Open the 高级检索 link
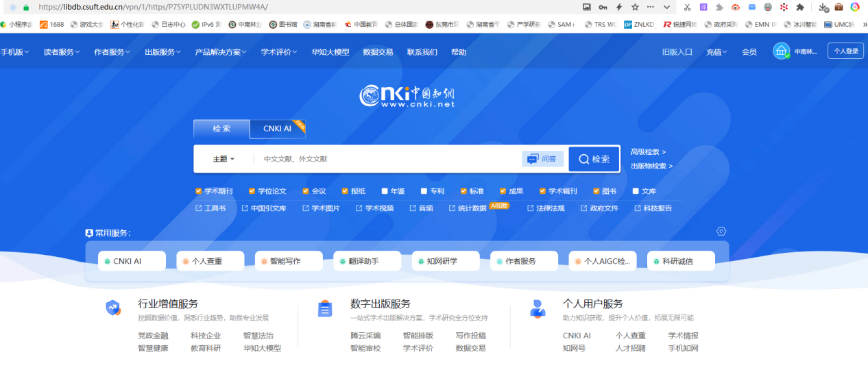The image size is (868, 372). click(648, 152)
